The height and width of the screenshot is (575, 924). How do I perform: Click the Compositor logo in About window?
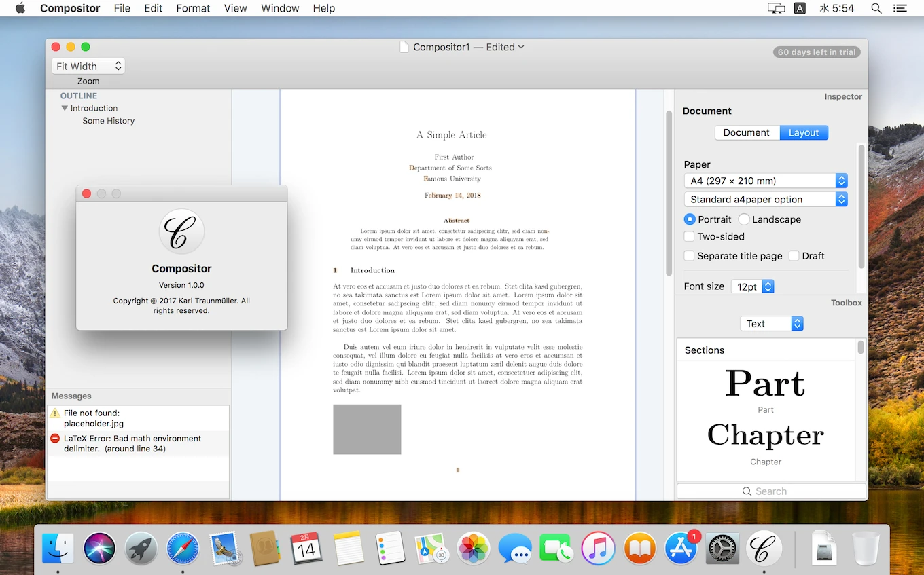coord(181,231)
